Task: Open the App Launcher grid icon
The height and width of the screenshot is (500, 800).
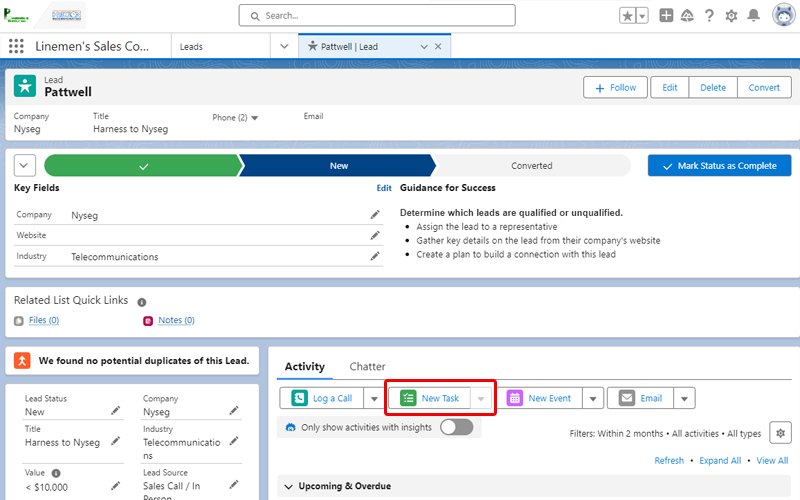Action: [16, 46]
